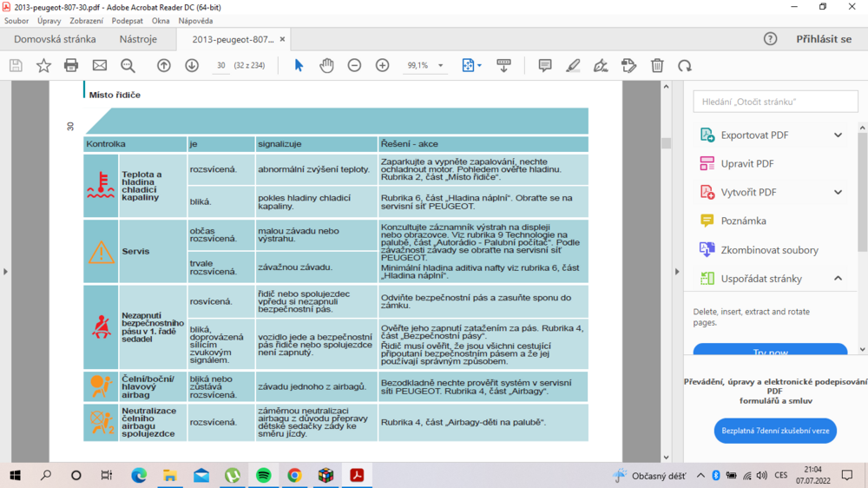Activate the hand pan tool

[x=326, y=65]
